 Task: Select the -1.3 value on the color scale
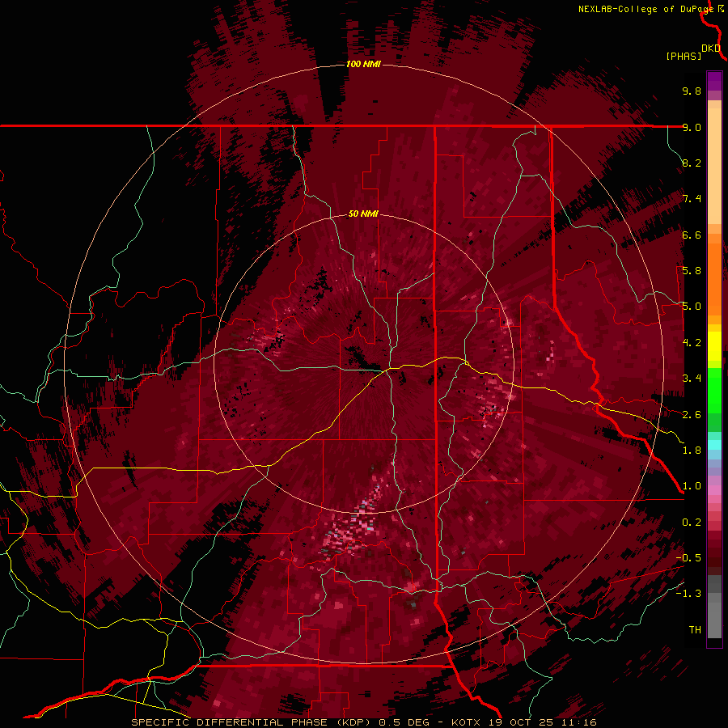[x=688, y=594]
